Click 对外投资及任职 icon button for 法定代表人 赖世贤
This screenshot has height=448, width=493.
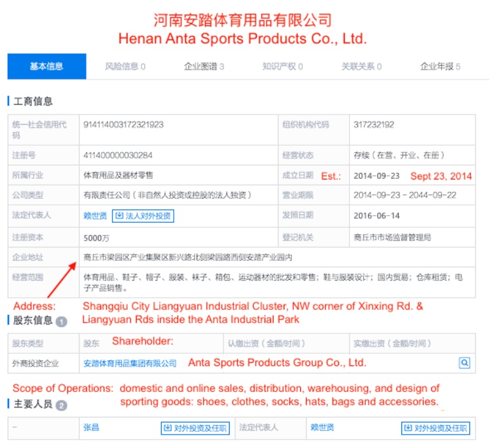(435, 428)
